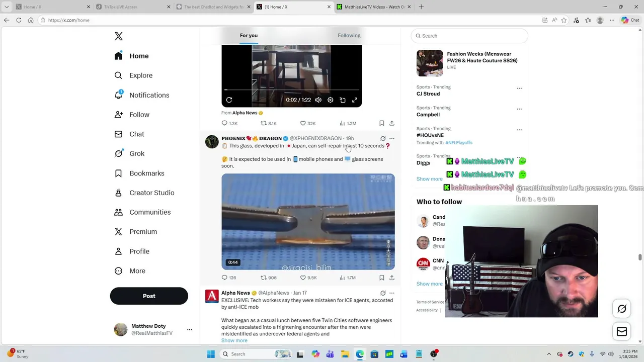Viewport: 644px width, 362px height.
Task: Open Creator Studio
Action: 145,193
